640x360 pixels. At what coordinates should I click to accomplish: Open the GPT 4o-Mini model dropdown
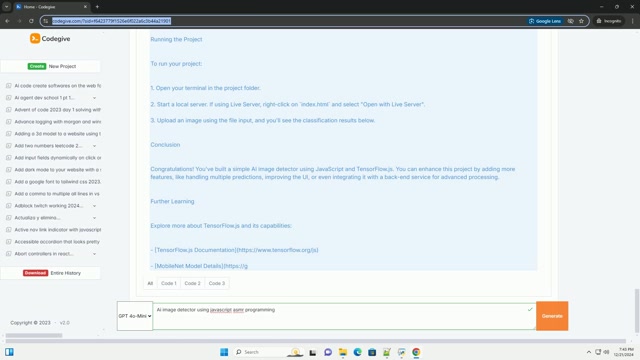click(x=135, y=316)
